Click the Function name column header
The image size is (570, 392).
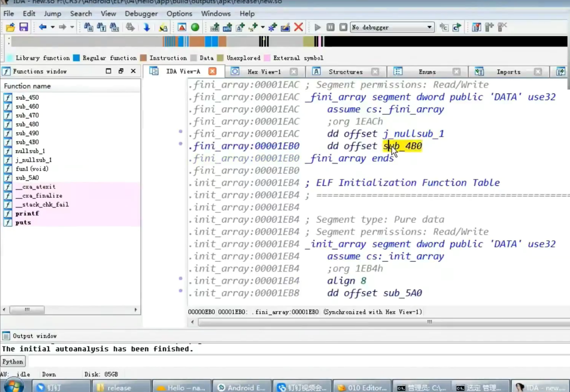[70, 86]
